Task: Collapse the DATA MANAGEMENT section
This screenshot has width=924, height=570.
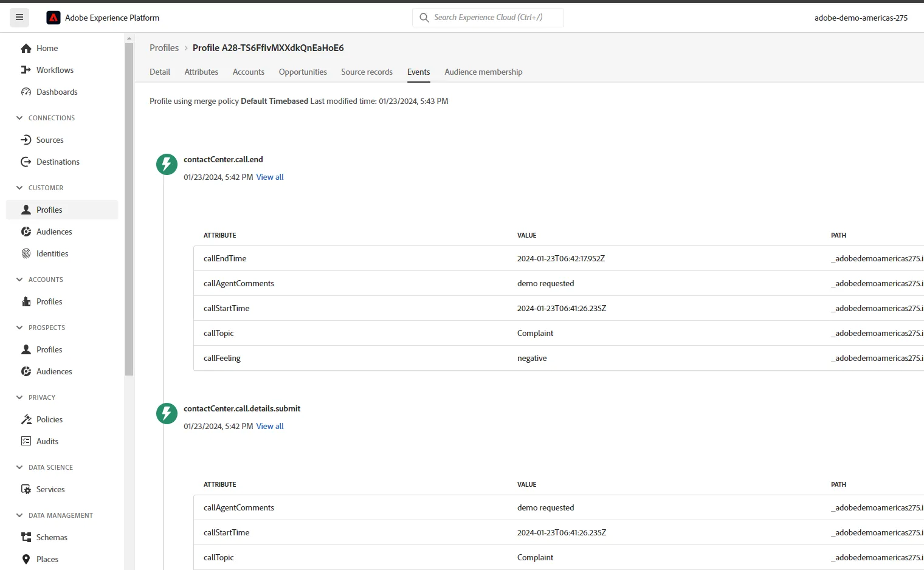Action: [x=19, y=515]
